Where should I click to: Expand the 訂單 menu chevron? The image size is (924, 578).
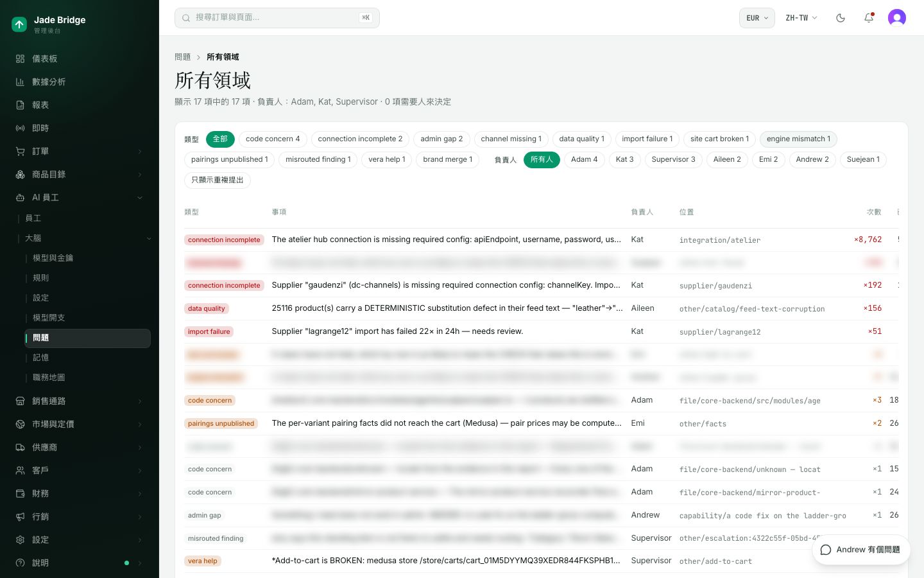tap(140, 152)
